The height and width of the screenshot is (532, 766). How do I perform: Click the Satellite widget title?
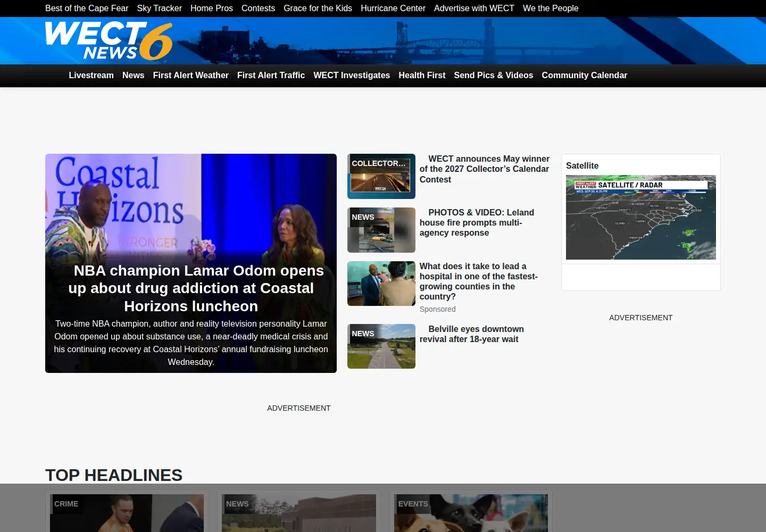(582, 165)
